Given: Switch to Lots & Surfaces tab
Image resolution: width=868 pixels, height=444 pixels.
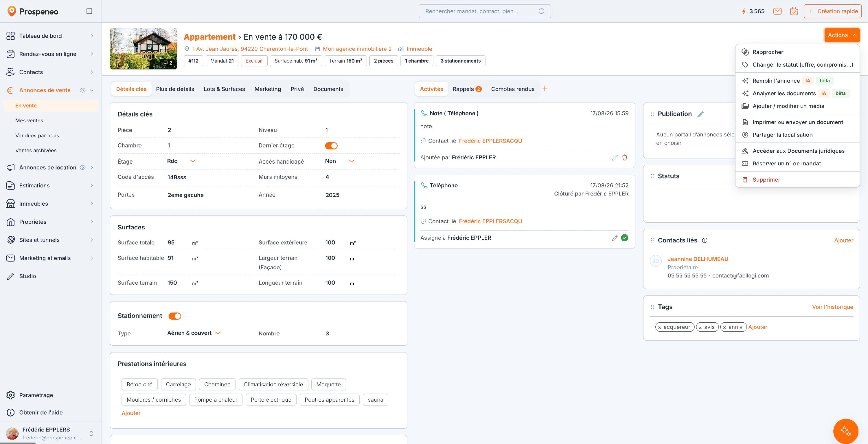Looking at the screenshot, I should (x=224, y=89).
